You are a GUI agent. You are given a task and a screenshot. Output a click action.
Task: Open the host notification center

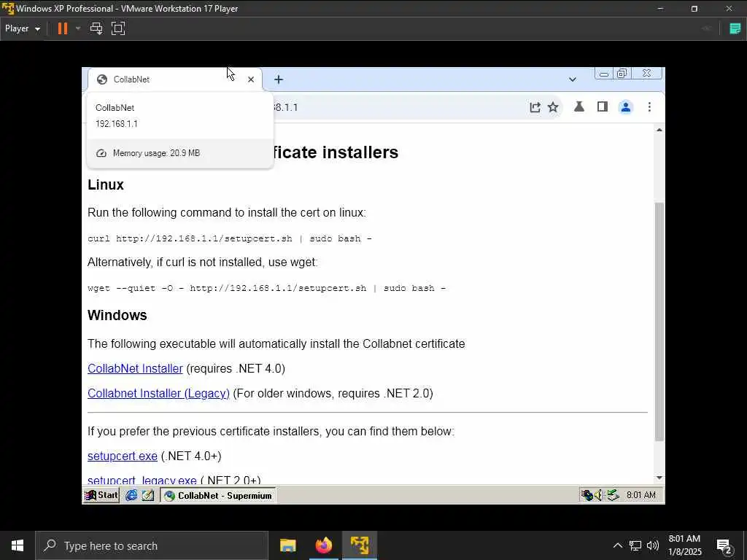[x=724, y=546]
